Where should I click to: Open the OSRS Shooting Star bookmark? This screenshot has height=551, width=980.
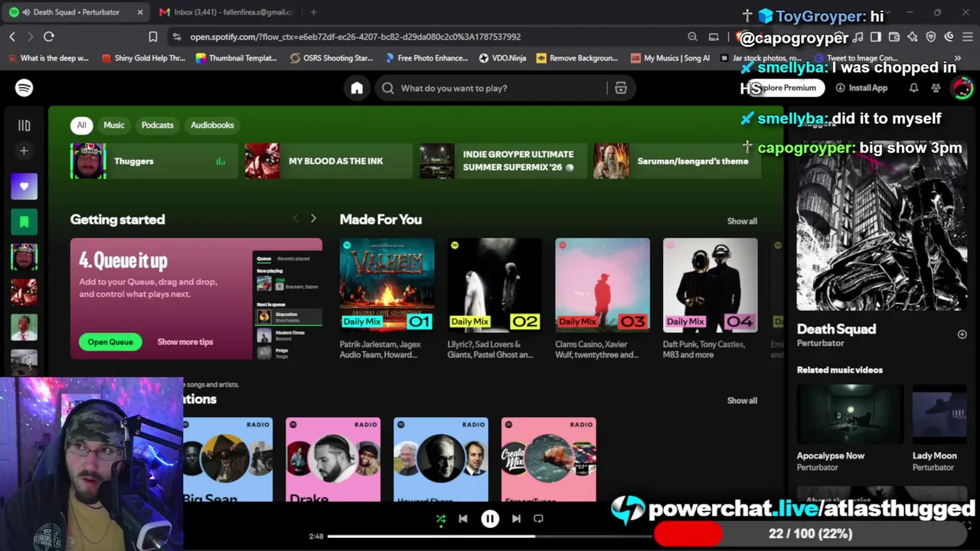tap(332, 58)
